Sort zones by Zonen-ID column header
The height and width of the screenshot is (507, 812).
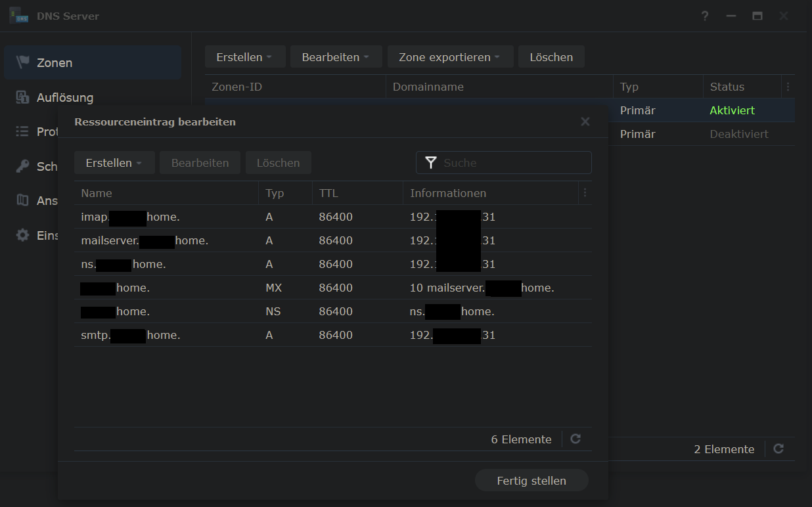point(295,87)
